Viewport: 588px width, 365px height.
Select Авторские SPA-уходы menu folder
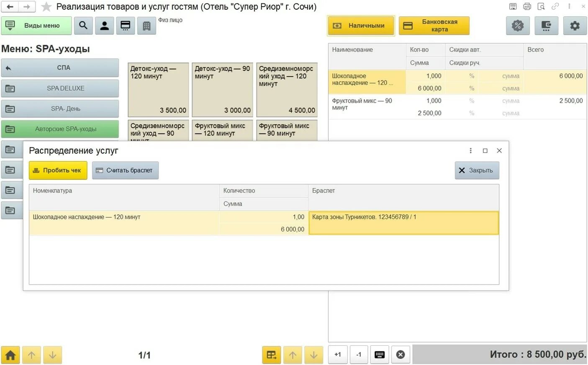60,129
